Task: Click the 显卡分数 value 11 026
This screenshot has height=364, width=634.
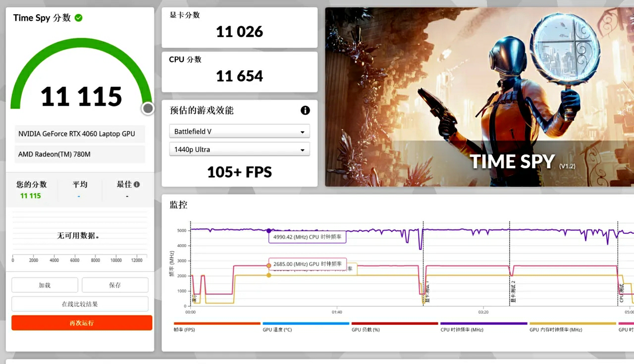Action: [x=240, y=32]
